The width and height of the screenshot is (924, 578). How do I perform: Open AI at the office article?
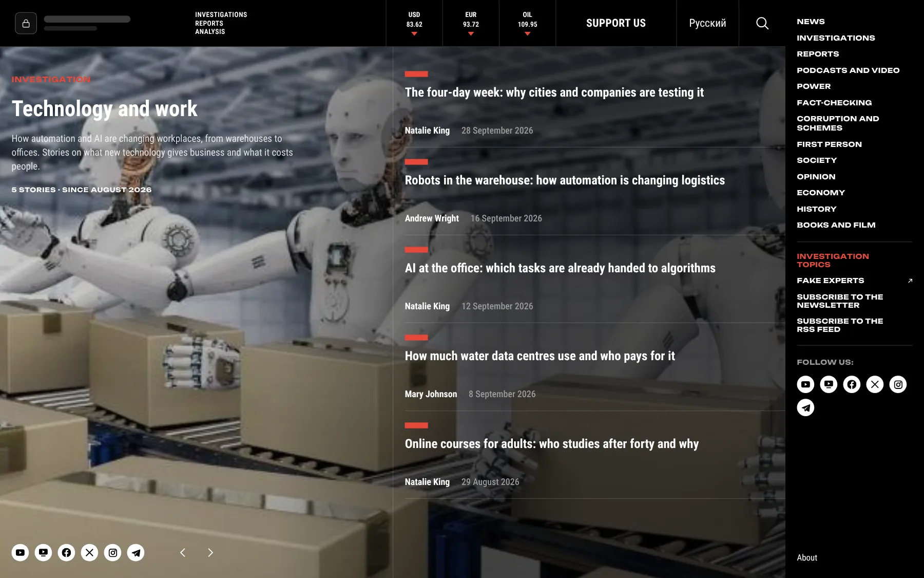click(560, 268)
